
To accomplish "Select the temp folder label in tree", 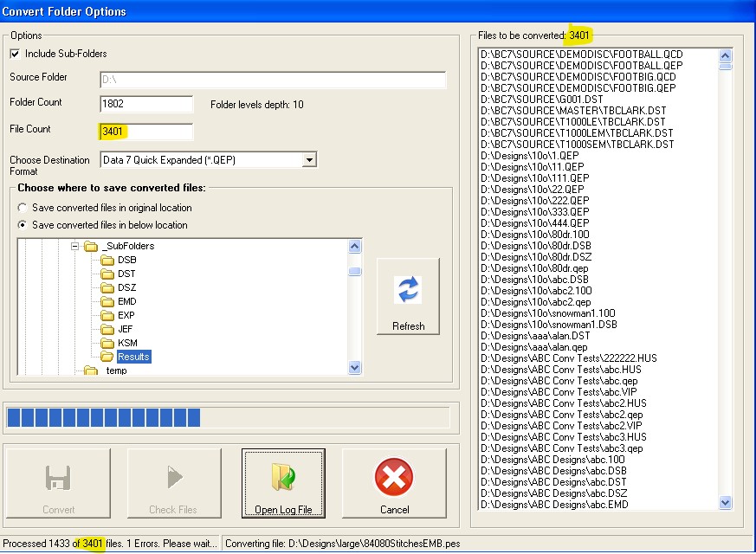I will [117, 370].
